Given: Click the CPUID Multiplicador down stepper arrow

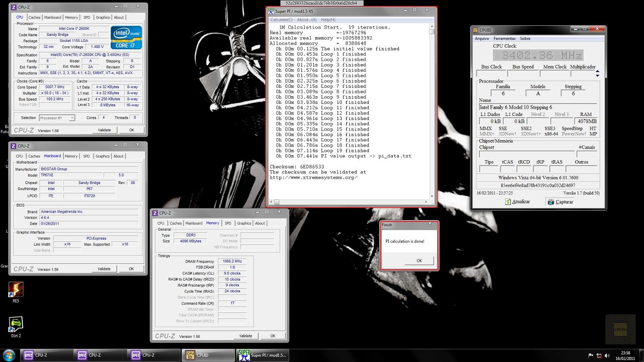Looking at the screenshot, I should pyautogui.click(x=597, y=76).
